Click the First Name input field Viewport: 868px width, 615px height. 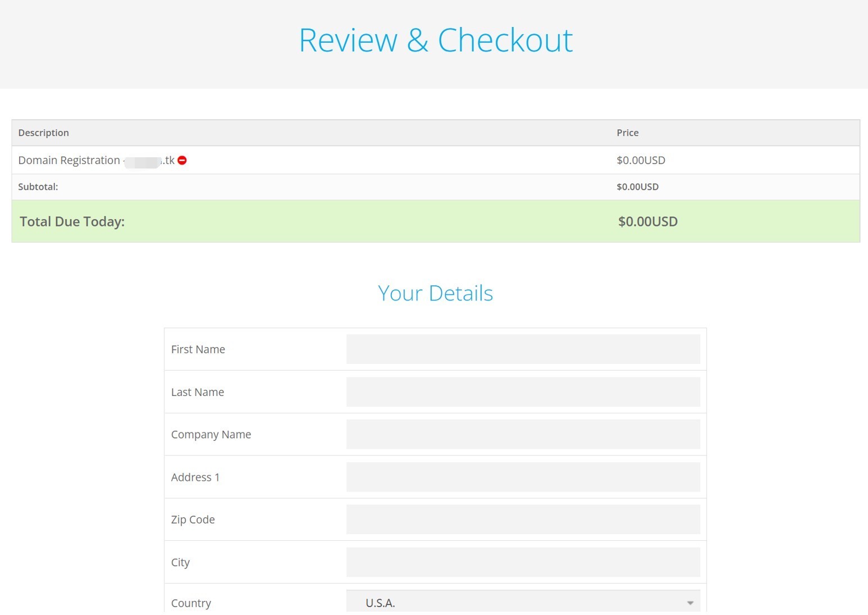tap(523, 349)
